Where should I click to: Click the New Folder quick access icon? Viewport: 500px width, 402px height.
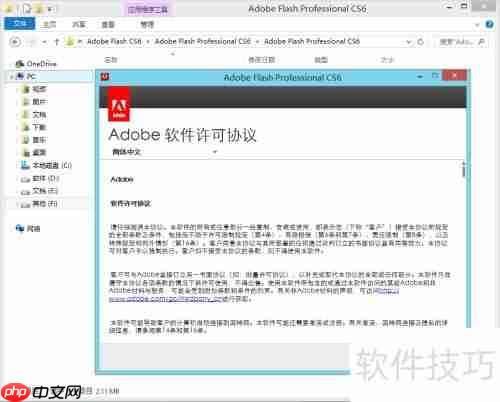click(39, 9)
